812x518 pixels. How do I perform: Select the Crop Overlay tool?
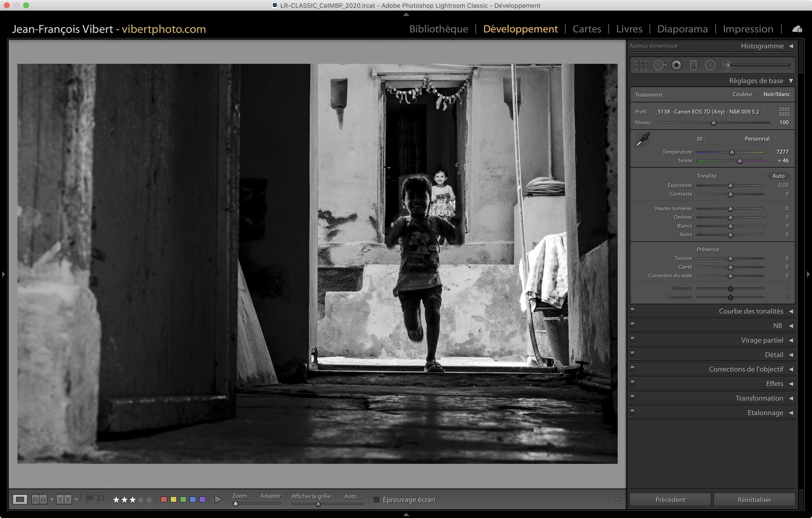point(641,65)
